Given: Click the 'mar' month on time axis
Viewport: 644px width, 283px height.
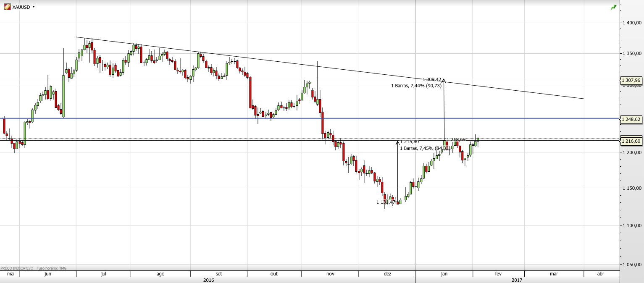Looking at the screenshot, I should pos(554,274).
